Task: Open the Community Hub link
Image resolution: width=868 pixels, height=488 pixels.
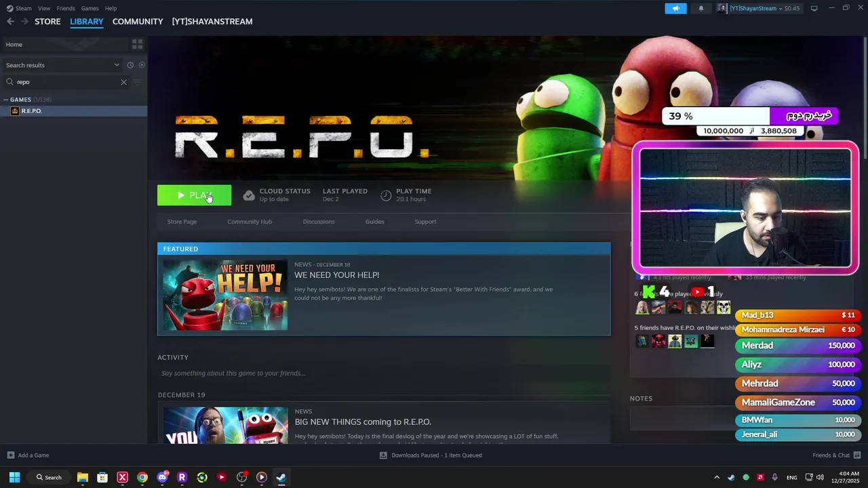Action: click(x=250, y=222)
